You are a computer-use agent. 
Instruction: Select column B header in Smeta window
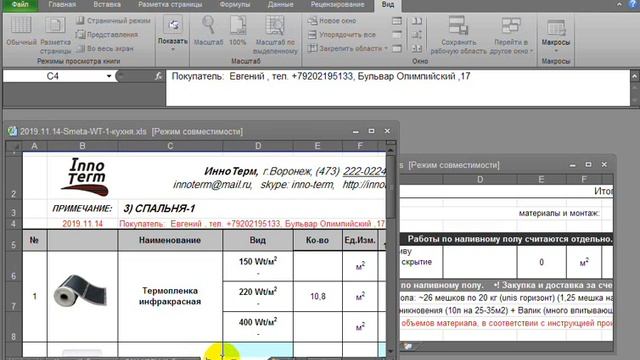(x=82, y=146)
